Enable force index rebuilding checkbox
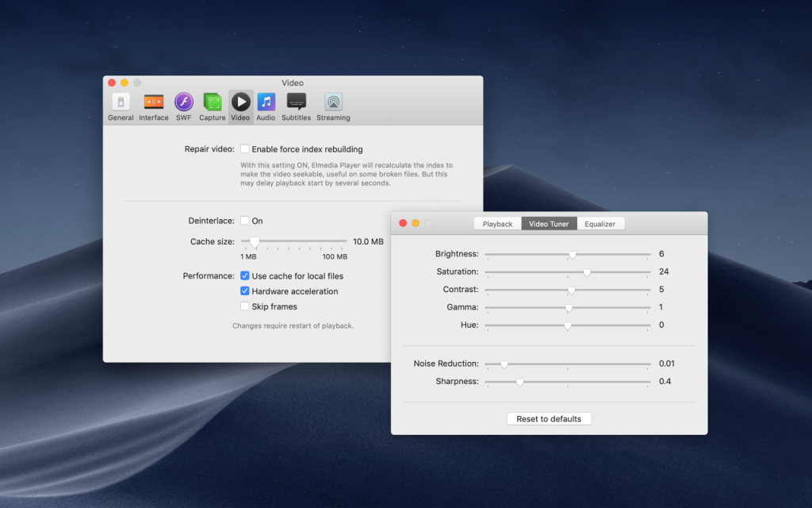Image resolution: width=812 pixels, height=508 pixels. (x=245, y=148)
